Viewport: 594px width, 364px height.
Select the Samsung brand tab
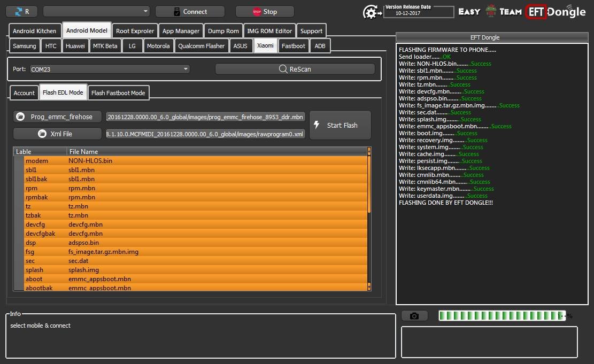pyautogui.click(x=24, y=46)
